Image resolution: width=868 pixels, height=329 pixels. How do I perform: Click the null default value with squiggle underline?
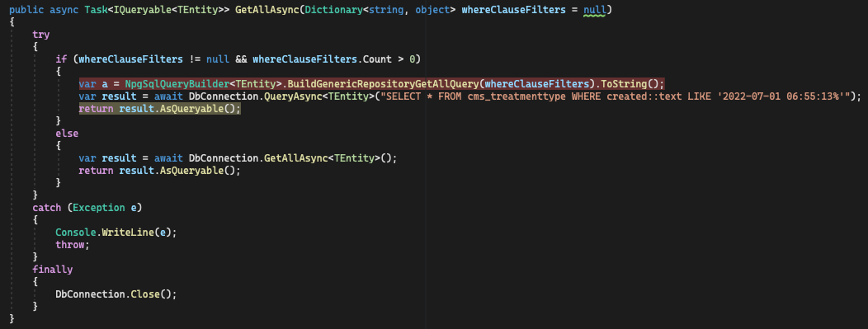(595, 11)
